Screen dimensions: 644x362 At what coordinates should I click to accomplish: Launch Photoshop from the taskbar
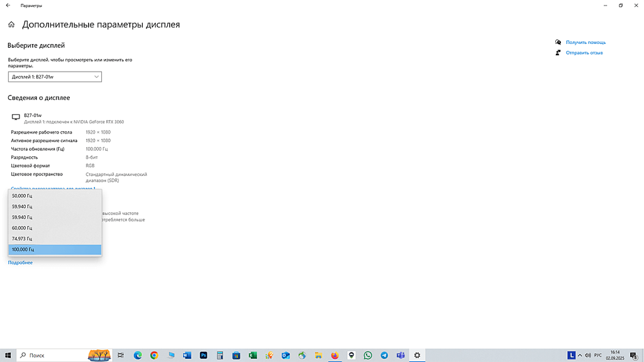coord(203,355)
